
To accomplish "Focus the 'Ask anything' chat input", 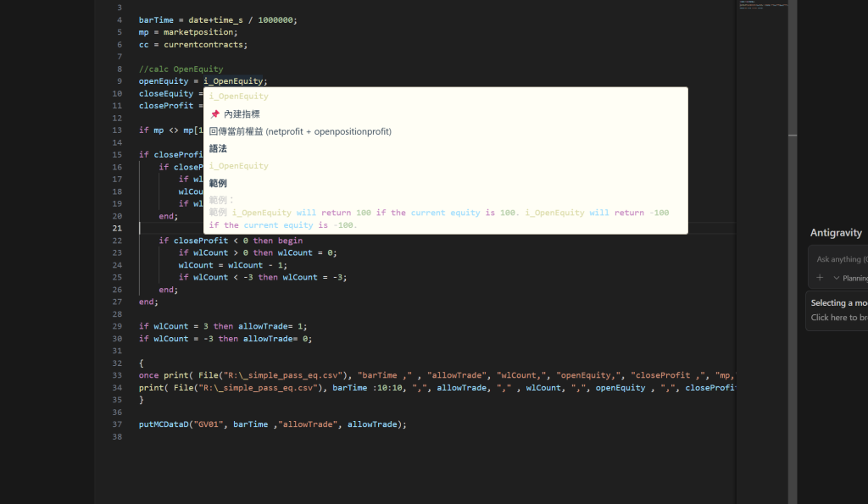I will click(x=839, y=259).
